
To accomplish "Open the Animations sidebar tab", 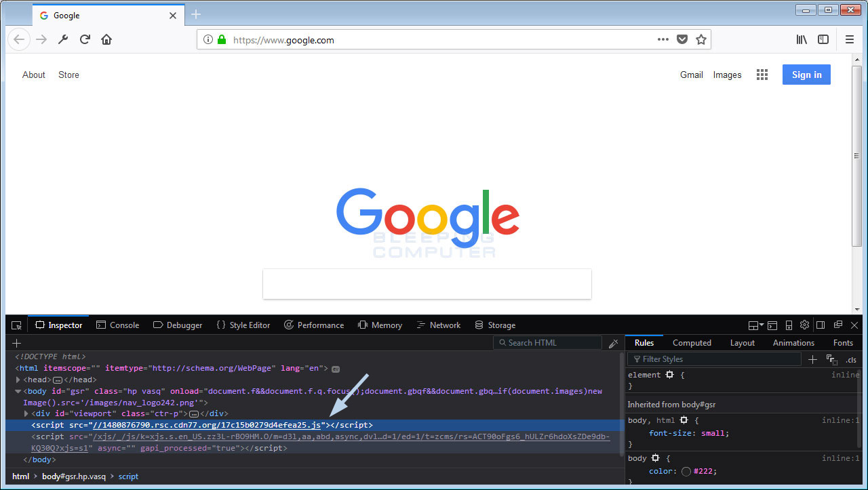I will pos(793,343).
